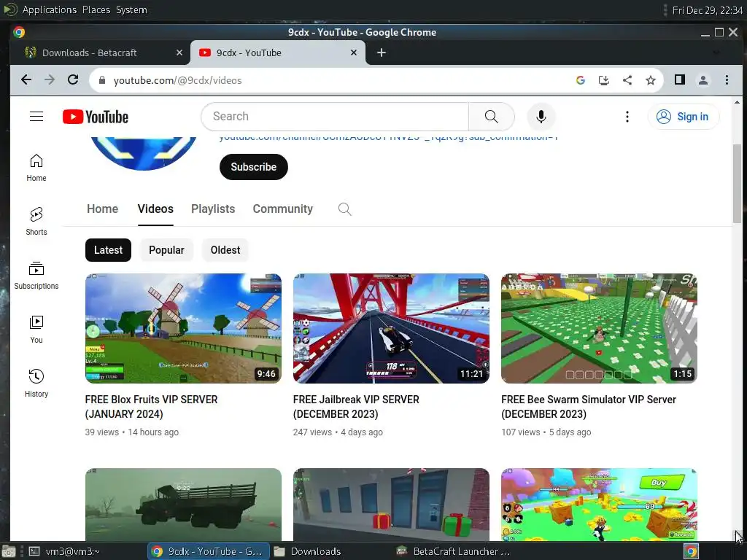
Task: Click the Google icon in address bar
Action: (x=580, y=80)
